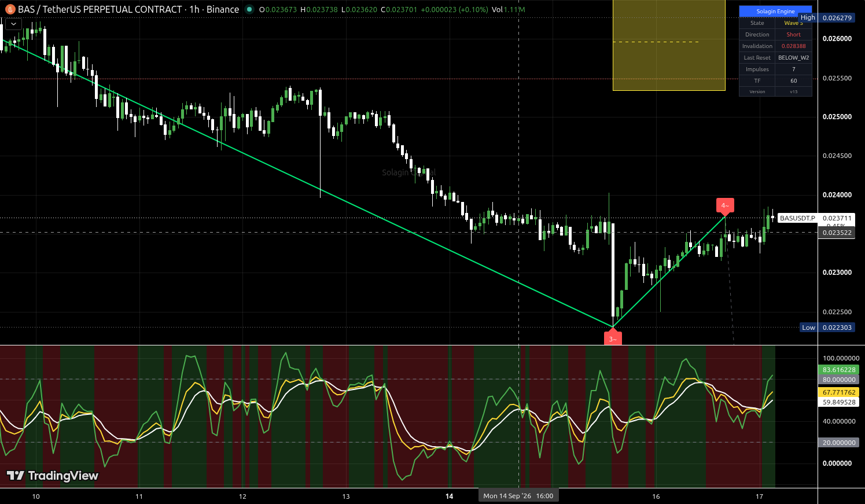
Task: Click the State value Wave 3
Action: pos(793,23)
